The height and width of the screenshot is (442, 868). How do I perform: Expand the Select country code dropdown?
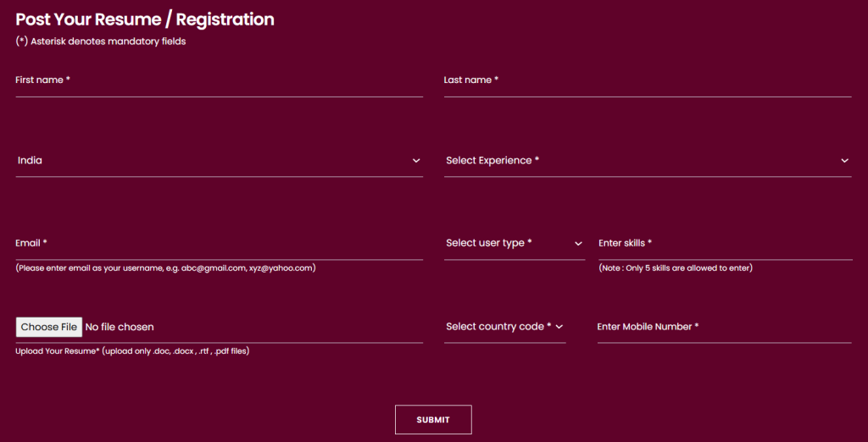pos(498,327)
